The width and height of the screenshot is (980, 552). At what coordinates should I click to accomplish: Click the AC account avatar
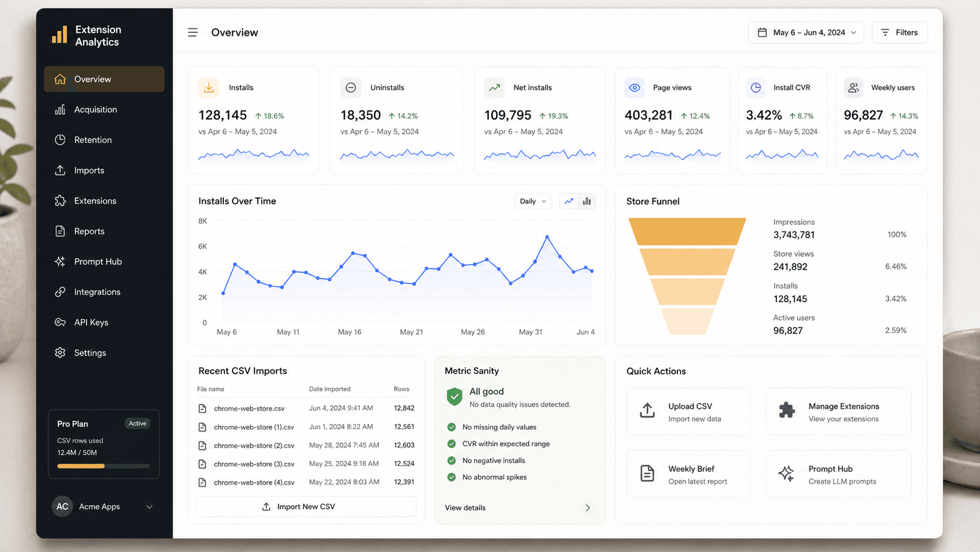pos(62,506)
